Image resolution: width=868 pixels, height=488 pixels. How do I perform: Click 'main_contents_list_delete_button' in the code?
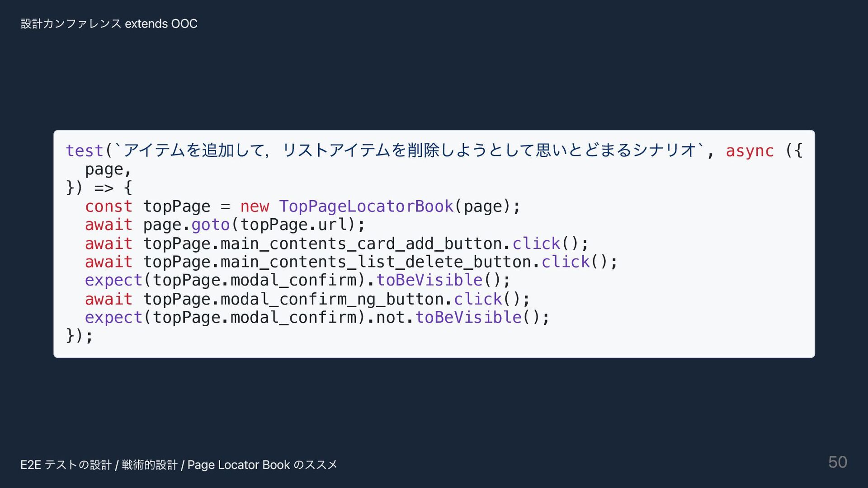pos(375,262)
